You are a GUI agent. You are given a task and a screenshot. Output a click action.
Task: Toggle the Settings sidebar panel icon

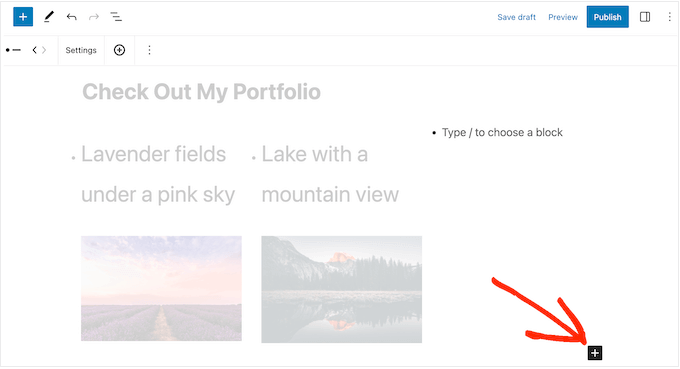(645, 17)
